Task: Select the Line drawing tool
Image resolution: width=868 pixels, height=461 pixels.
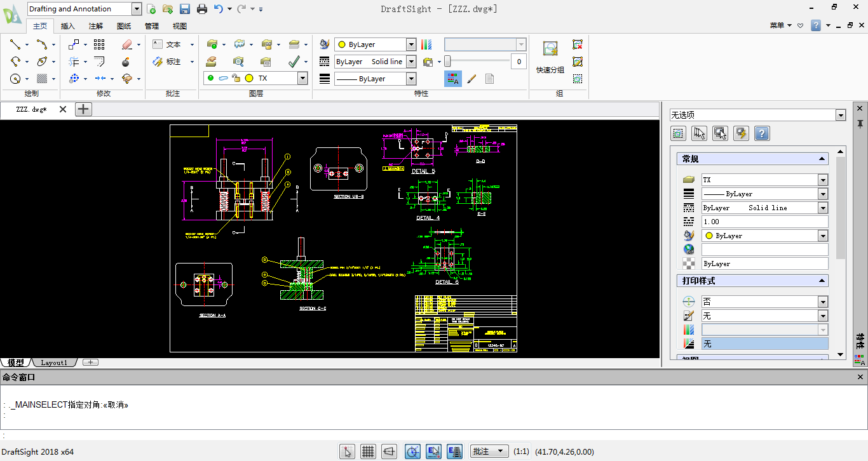Action: (14, 44)
